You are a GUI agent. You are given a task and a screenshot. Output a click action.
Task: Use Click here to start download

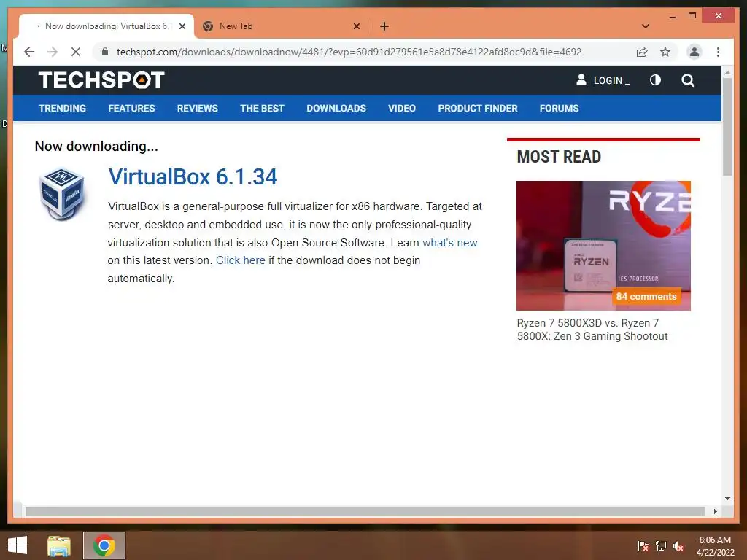tap(241, 260)
